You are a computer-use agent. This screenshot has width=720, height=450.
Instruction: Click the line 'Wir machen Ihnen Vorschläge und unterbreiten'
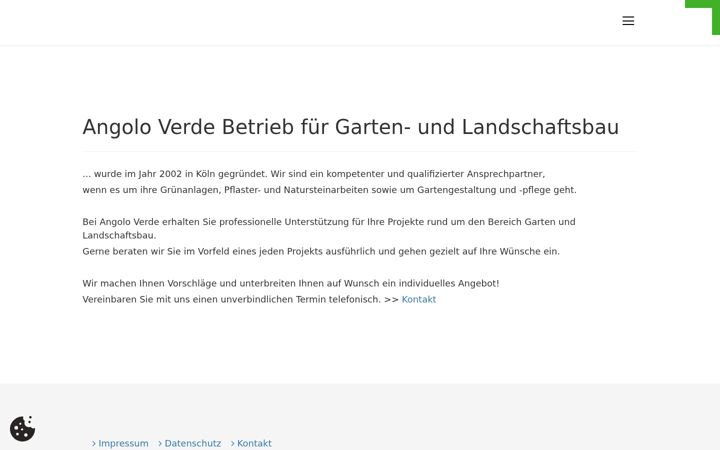click(x=291, y=283)
